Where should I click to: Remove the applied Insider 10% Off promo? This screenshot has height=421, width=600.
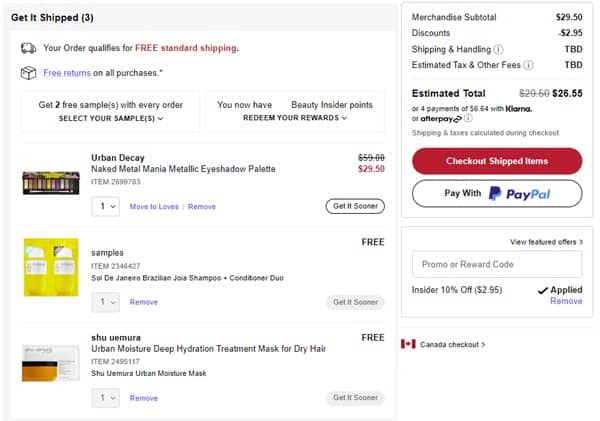point(566,301)
